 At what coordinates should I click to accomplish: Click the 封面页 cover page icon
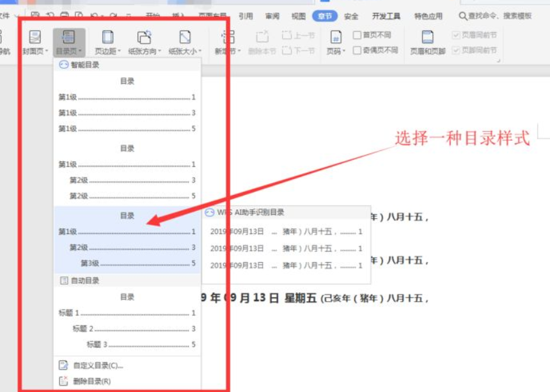(35, 38)
